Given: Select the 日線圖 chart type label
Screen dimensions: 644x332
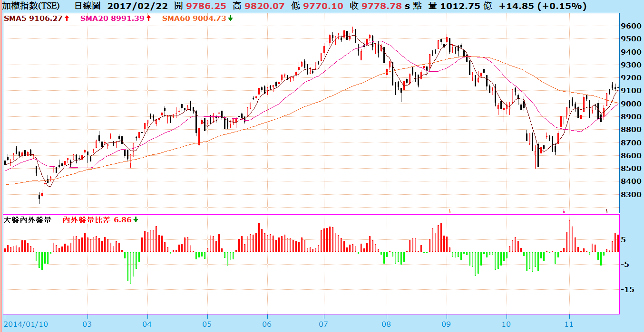Looking at the screenshot, I should [87, 6].
